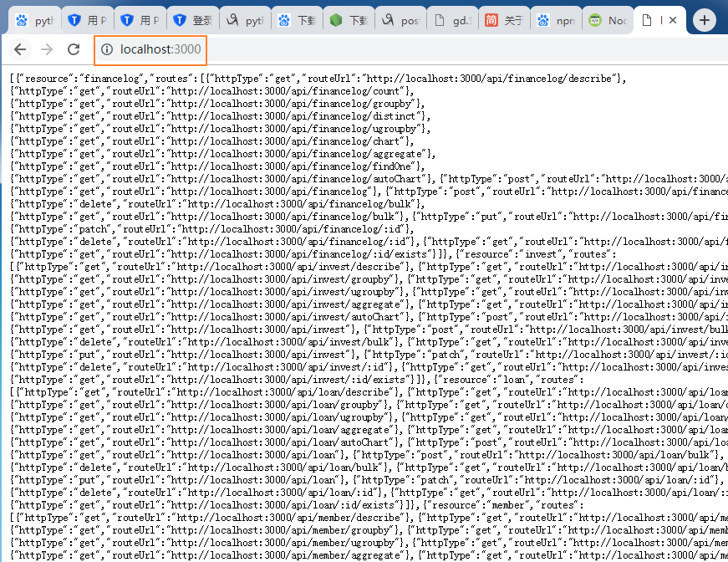The height and width of the screenshot is (562, 728).
Task: Switch to the "下载" tab with green hexagon icon
Action: point(347,20)
